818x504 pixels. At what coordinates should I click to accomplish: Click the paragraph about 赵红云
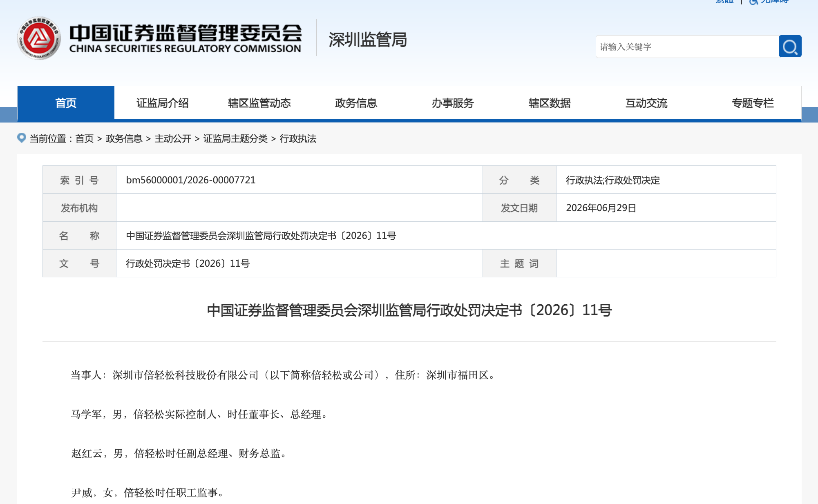coord(179,453)
